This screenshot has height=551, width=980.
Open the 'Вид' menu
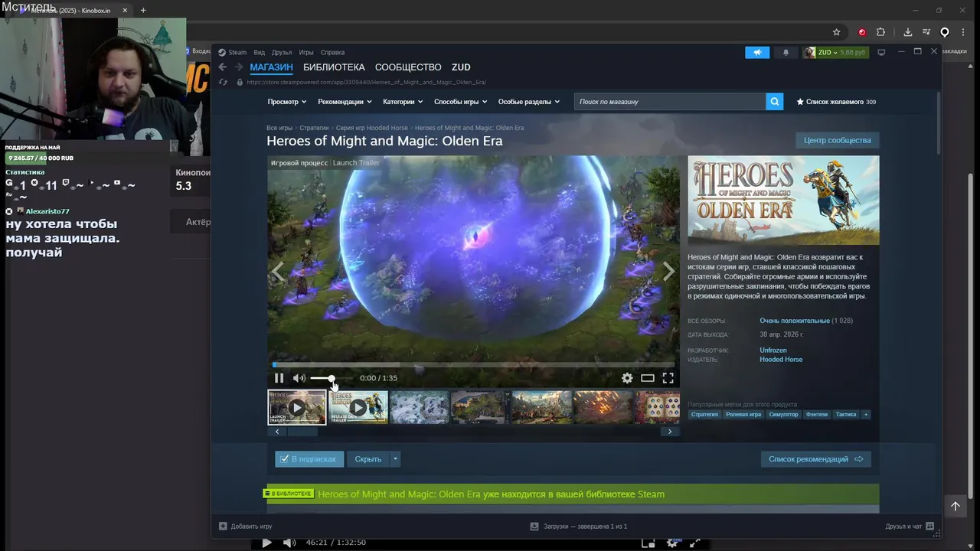[259, 52]
